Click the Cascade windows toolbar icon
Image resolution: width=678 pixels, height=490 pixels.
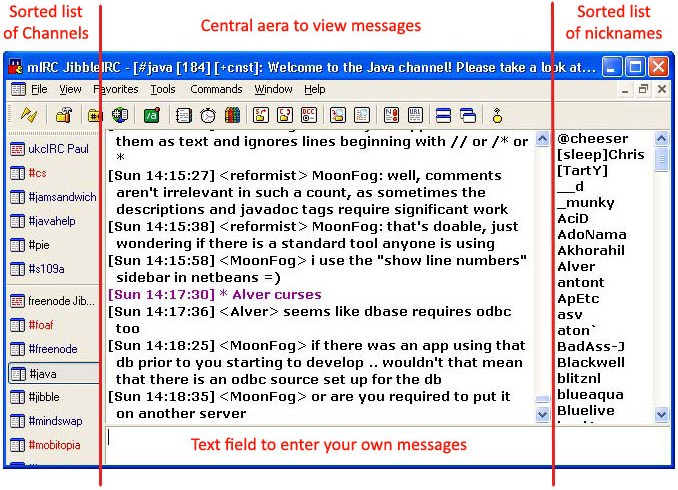pyautogui.click(x=467, y=114)
